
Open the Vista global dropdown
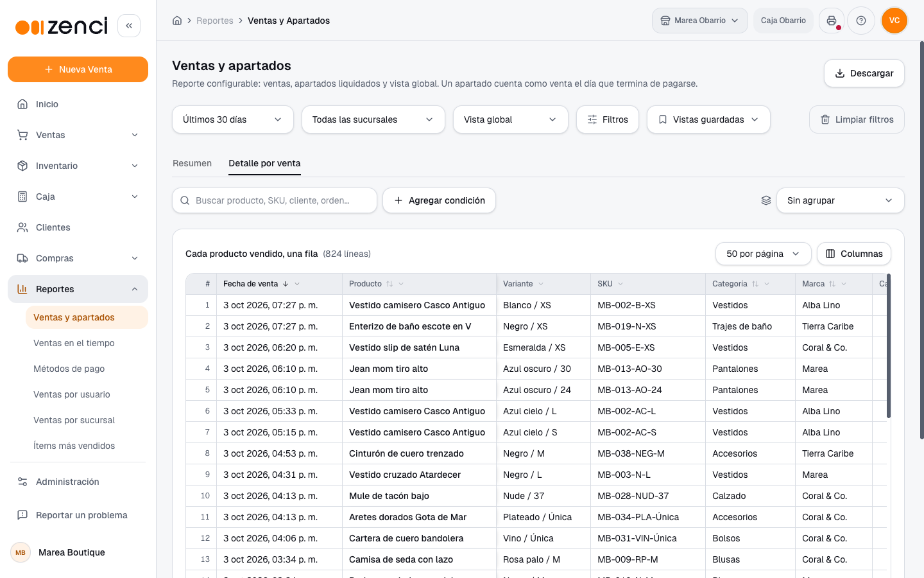[x=511, y=119]
